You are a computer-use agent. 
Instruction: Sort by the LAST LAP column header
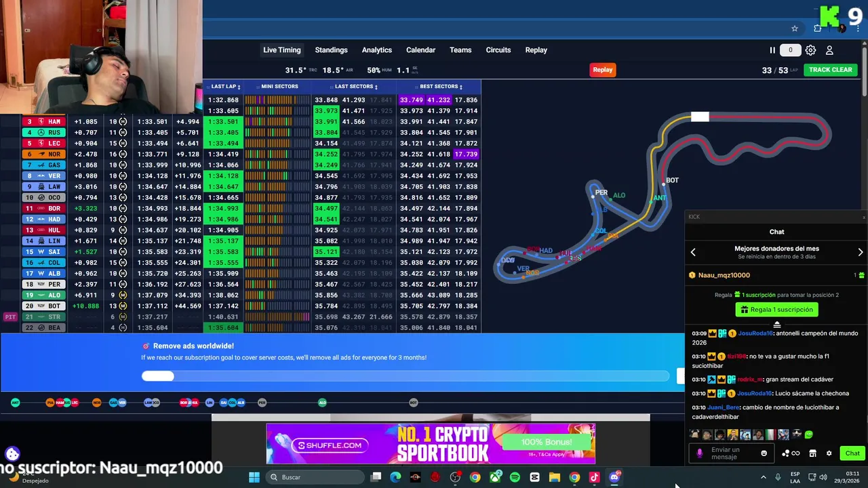click(225, 87)
